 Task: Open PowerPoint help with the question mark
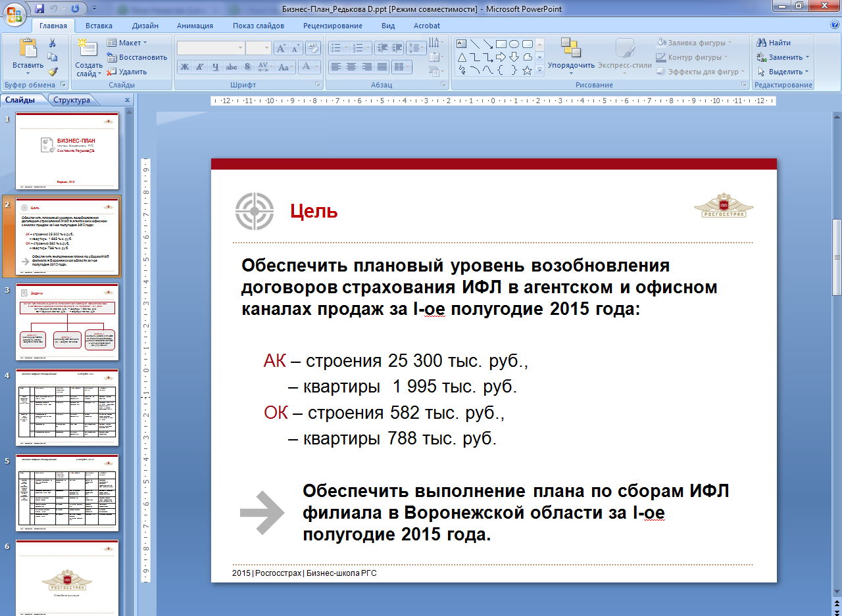(x=835, y=25)
